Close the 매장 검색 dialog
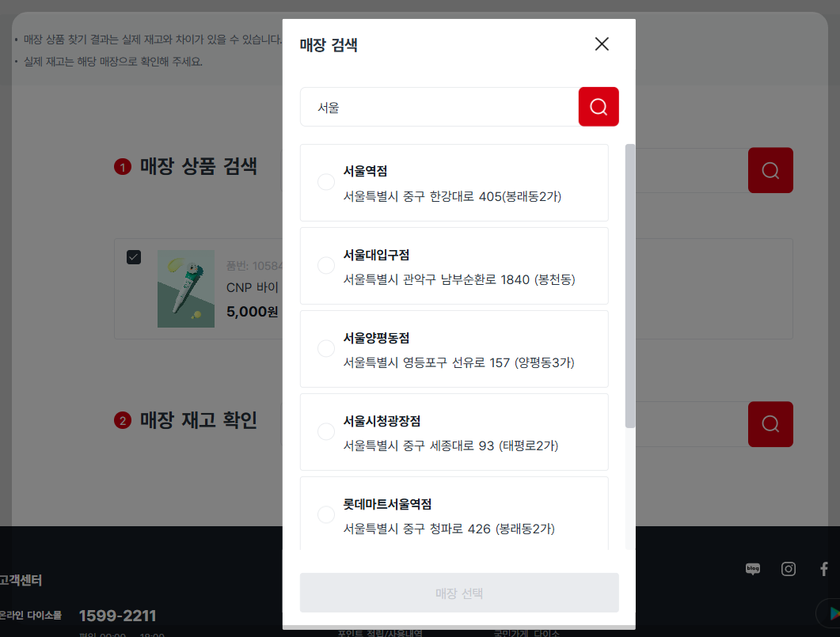 [x=602, y=44]
